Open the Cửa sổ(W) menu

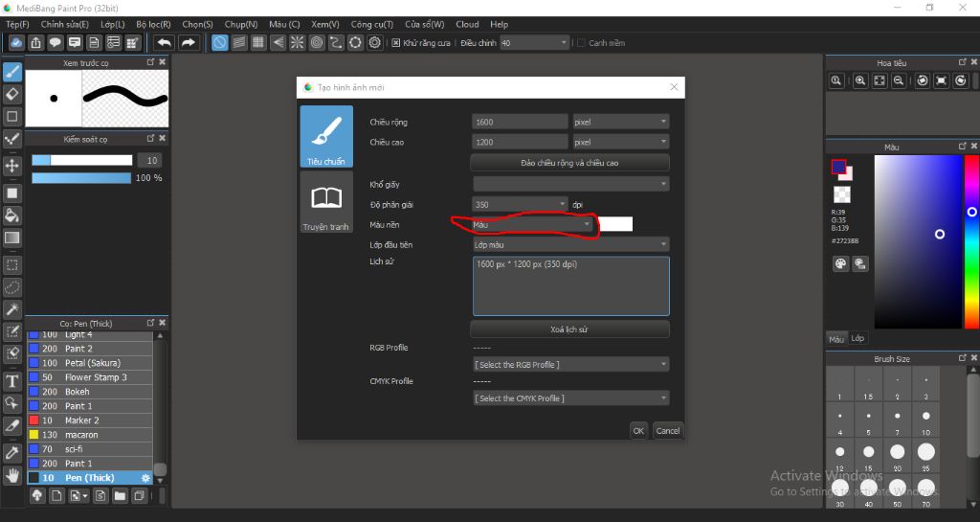[424, 24]
